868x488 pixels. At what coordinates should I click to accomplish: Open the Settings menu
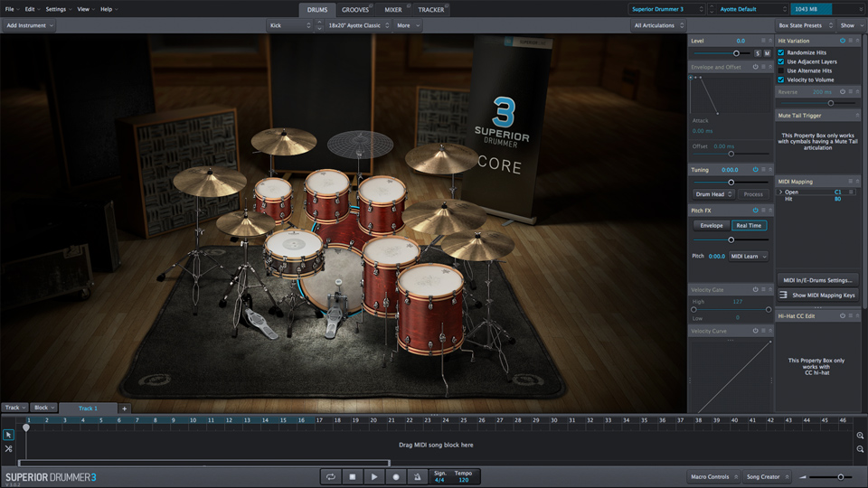coord(57,9)
